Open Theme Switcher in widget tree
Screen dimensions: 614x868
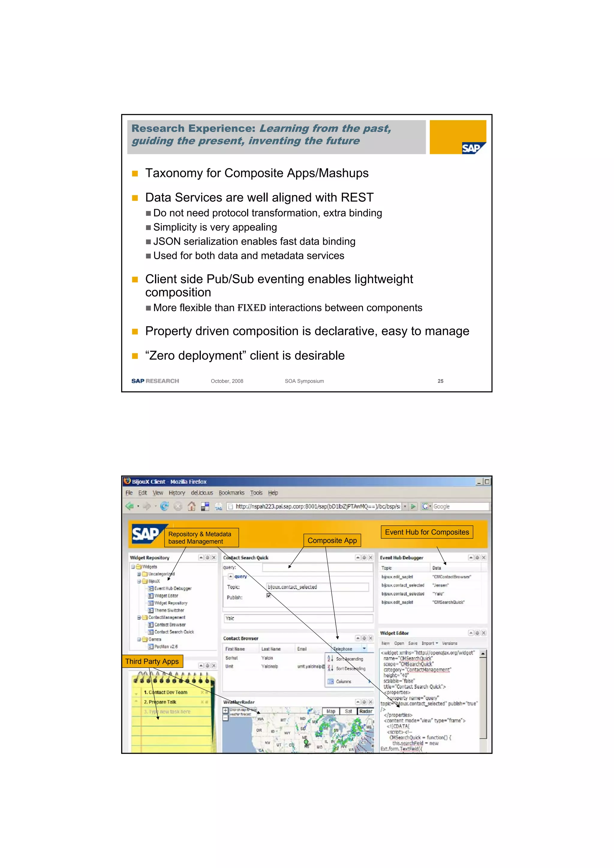tap(169, 610)
